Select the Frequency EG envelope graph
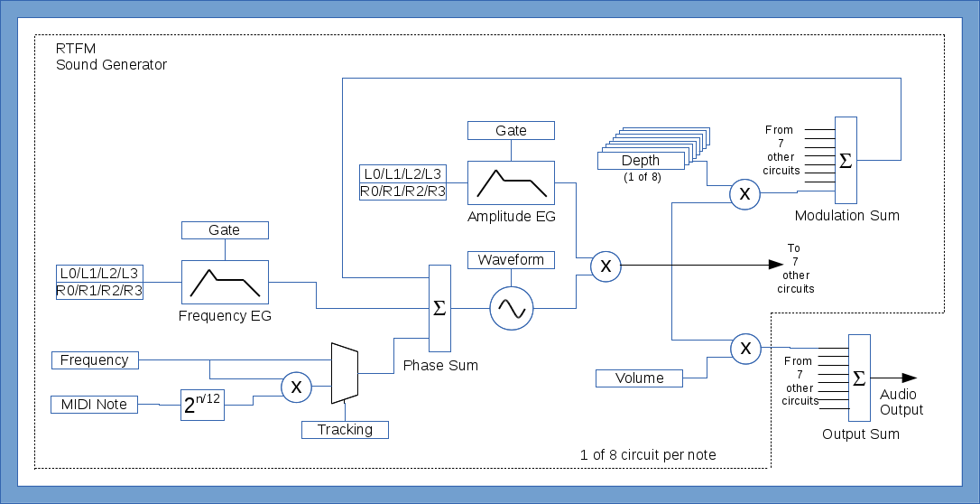 (225, 283)
